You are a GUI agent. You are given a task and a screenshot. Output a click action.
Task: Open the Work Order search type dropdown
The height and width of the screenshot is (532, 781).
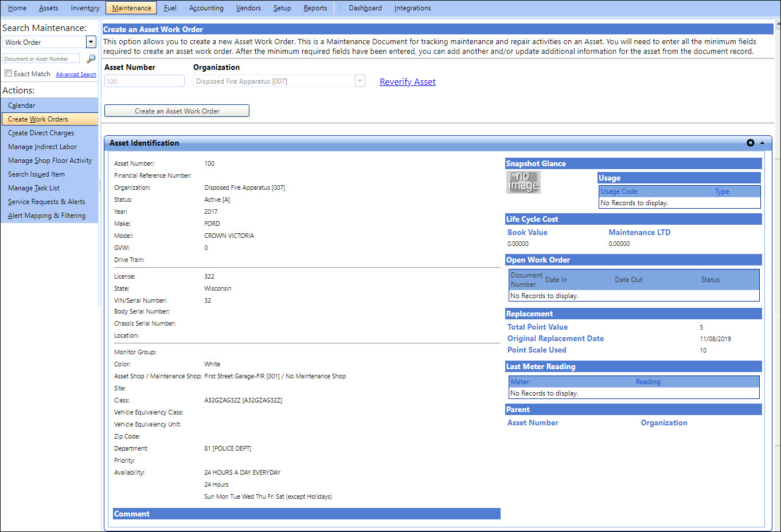tap(91, 42)
